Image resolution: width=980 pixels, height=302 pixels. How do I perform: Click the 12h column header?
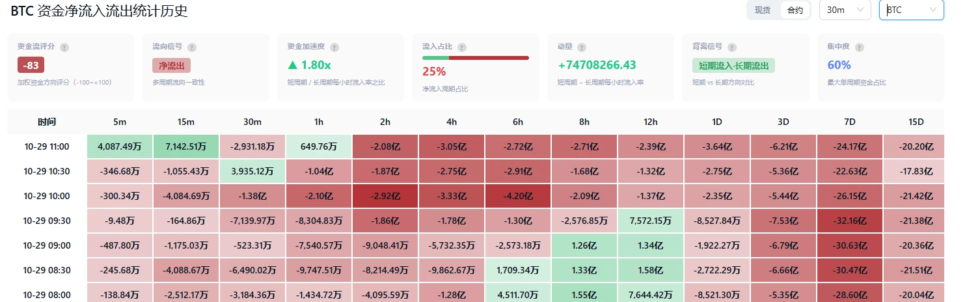[651, 122]
